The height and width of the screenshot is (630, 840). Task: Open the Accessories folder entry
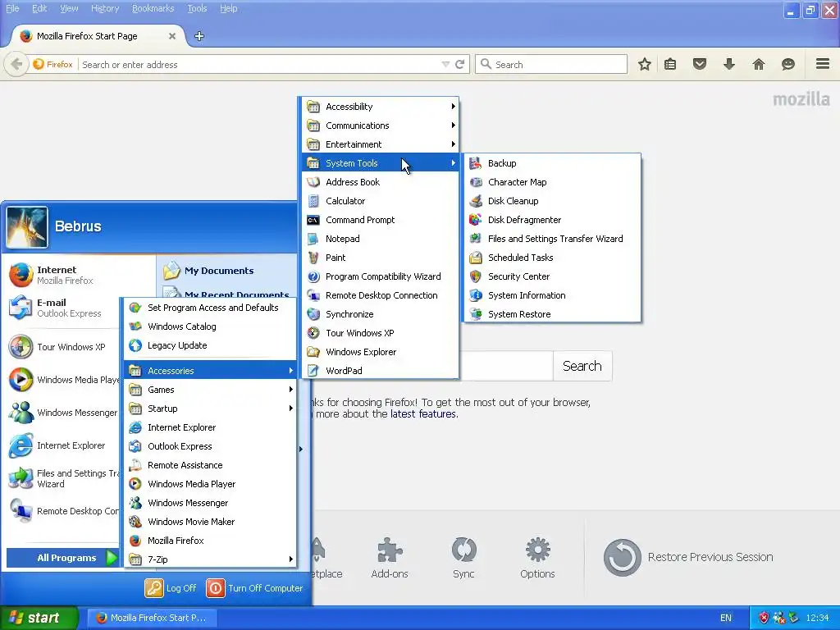pos(211,371)
